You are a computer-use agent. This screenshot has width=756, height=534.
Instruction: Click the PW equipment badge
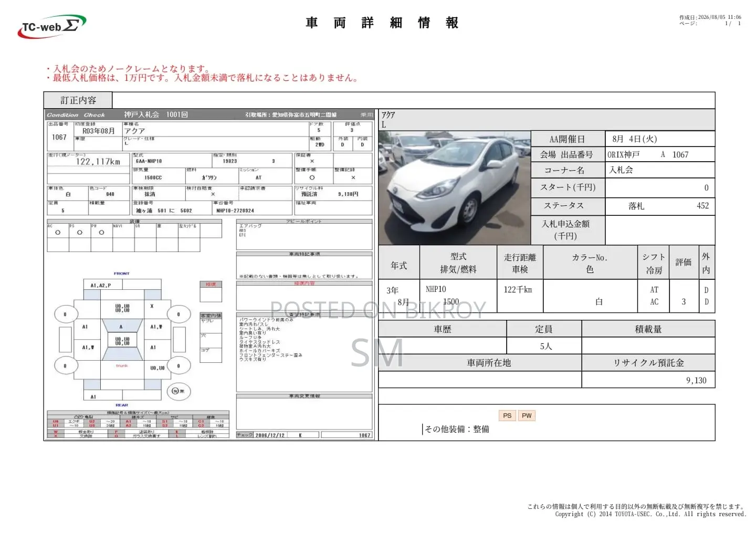coord(527,415)
